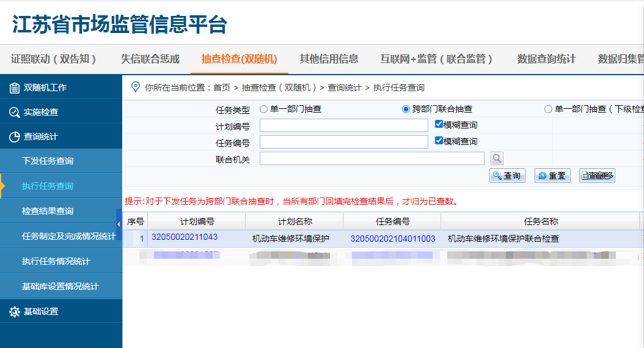Open the 失信联合惩戒 tab
644x348 pixels.
pyautogui.click(x=150, y=59)
